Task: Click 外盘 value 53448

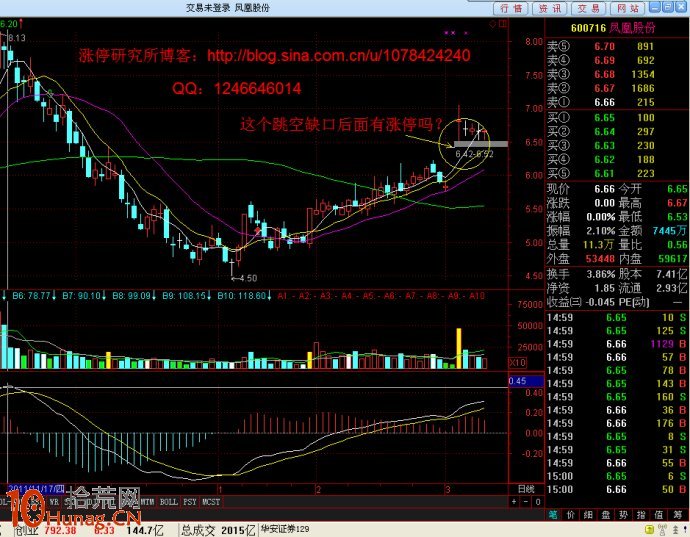Action: click(x=600, y=259)
